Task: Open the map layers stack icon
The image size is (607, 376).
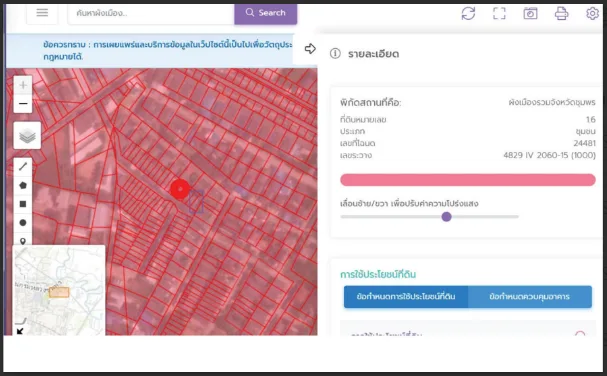Action: coord(27,136)
